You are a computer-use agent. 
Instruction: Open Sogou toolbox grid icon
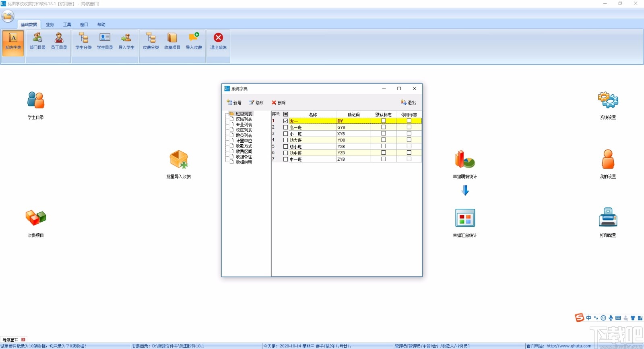[x=640, y=318]
